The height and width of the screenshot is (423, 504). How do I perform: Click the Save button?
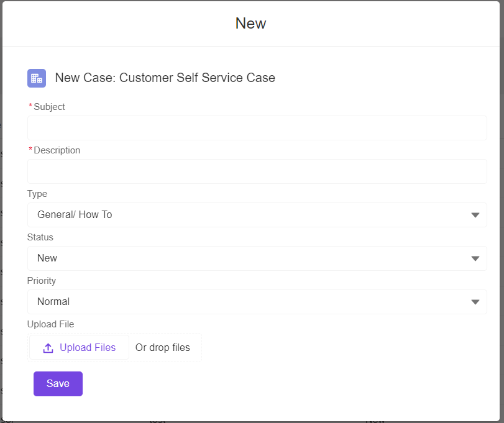[x=58, y=383]
